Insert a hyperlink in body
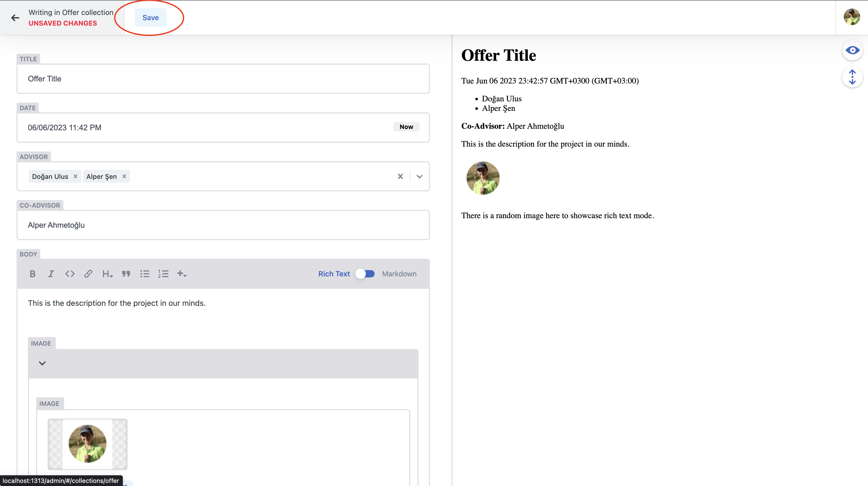 point(88,274)
